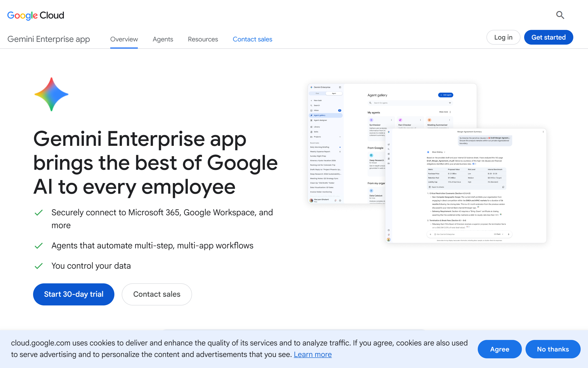Click 'You control your data' text
Screen dimensions: 588x368
tap(91, 266)
